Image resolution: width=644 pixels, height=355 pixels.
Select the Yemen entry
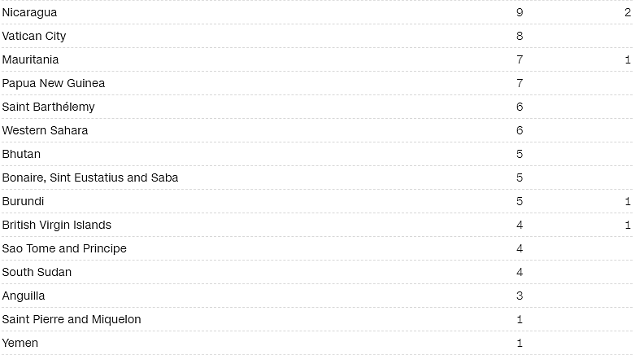[20, 343]
